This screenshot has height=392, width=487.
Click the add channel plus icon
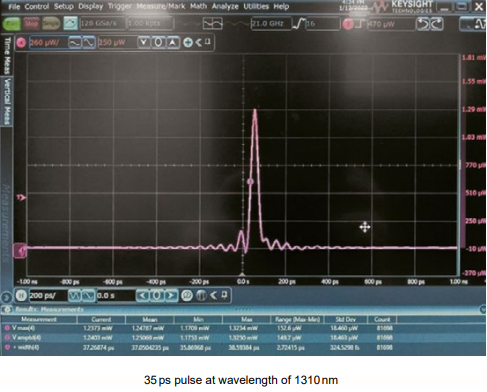[188, 43]
